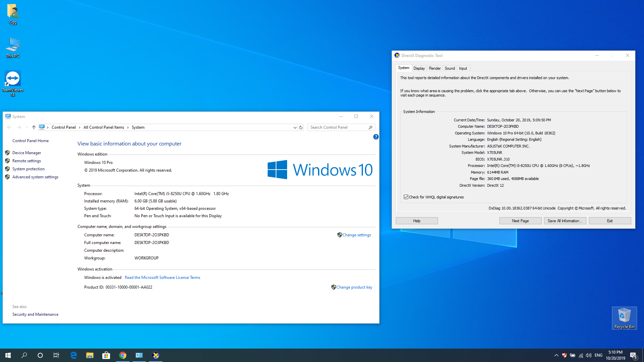Click the Next Page button
The image size is (644, 362).
point(520,221)
